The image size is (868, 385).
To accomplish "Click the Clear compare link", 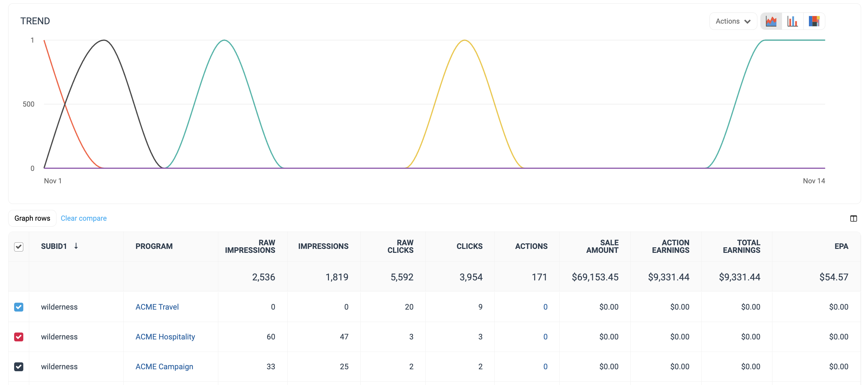I will (84, 218).
